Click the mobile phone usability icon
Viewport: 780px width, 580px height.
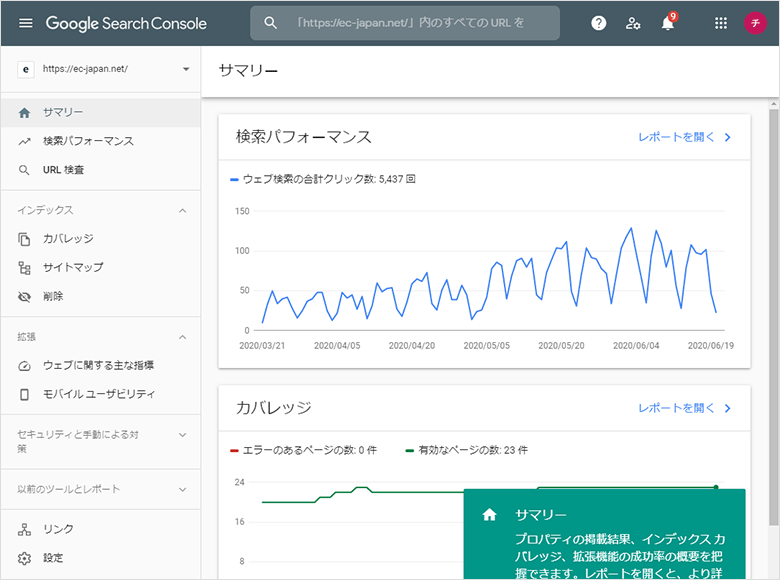(24, 394)
